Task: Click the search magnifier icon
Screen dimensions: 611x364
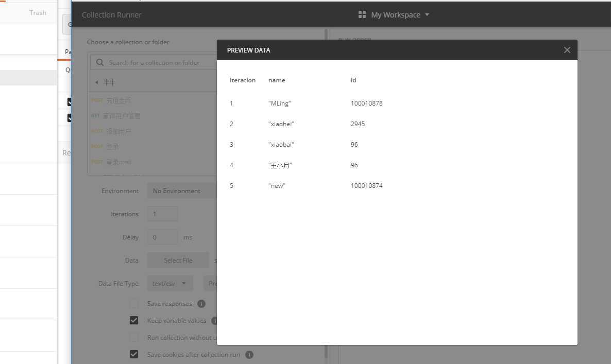Action: coord(100,62)
